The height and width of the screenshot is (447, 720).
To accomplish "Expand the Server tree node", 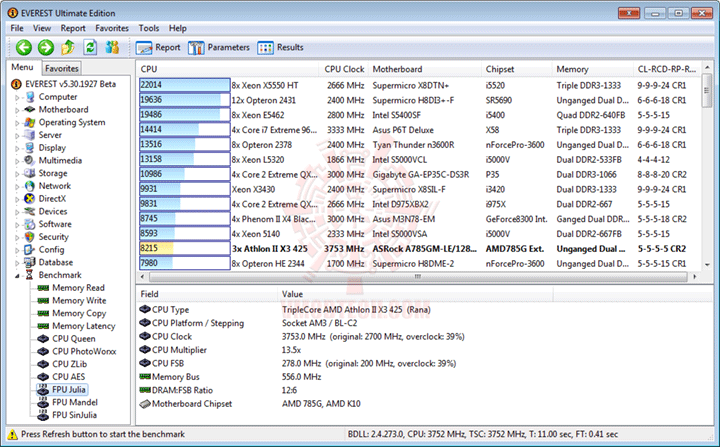I will coord(17,136).
